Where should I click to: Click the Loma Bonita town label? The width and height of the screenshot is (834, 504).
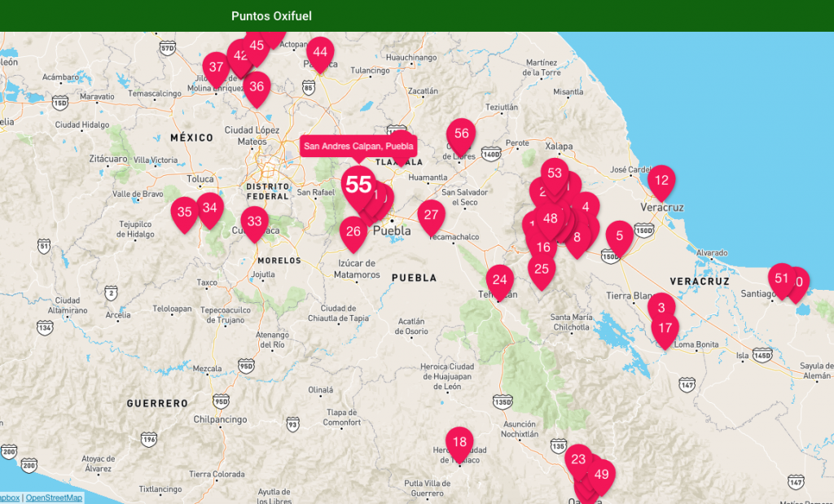[x=696, y=344]
